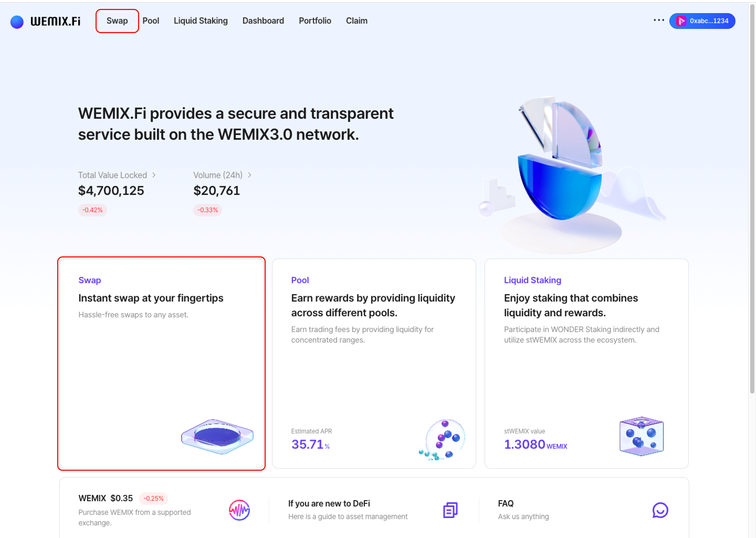This screenshot has width=756, height=538.
Task: Expand Total Value Locked chevron
Action: [154, 175]
